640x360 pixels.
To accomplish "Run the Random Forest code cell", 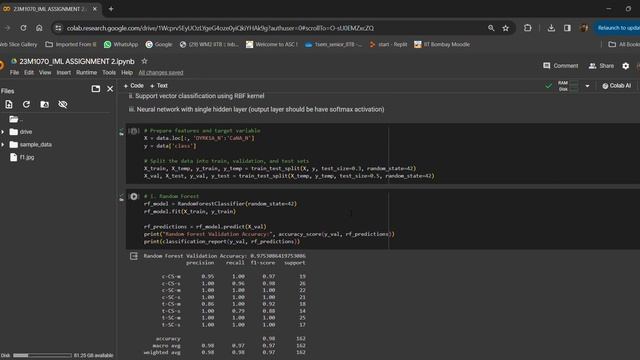I will [133, 196].
